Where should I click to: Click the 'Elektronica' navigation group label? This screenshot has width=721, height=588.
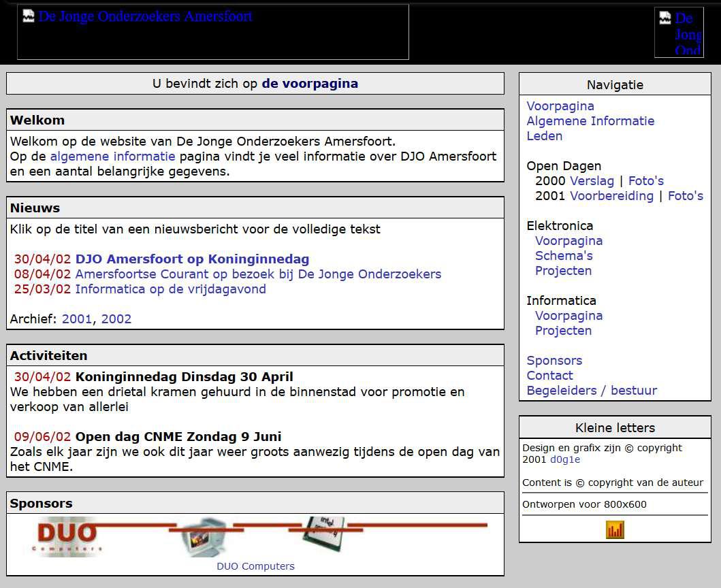point(560,226)
